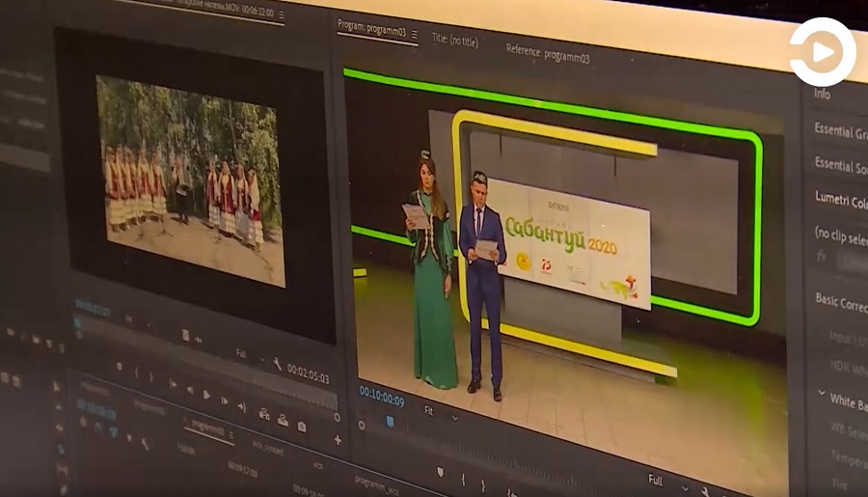The width and height of the screenshot is (868, 497).
Task: Click the Source monitor folk ensemble preview
Action: point(190,181)
